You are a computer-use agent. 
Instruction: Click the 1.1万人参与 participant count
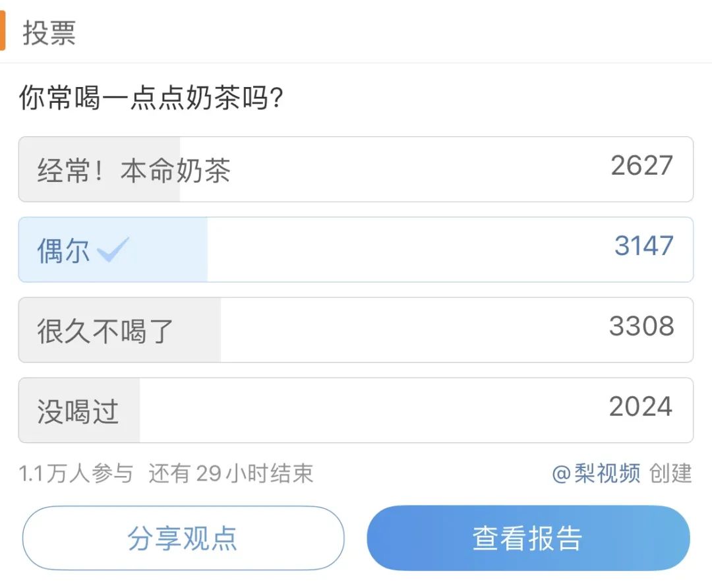76,473
